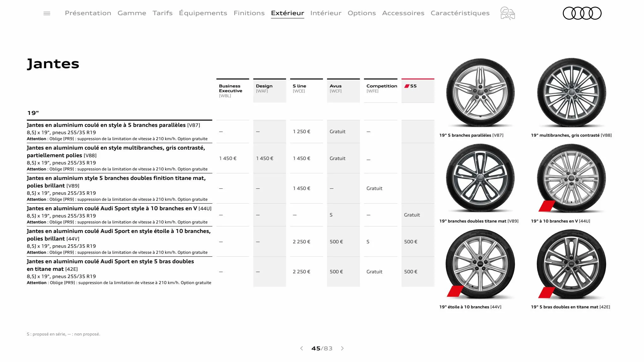Select the Extérieur tab

[288, 13]
